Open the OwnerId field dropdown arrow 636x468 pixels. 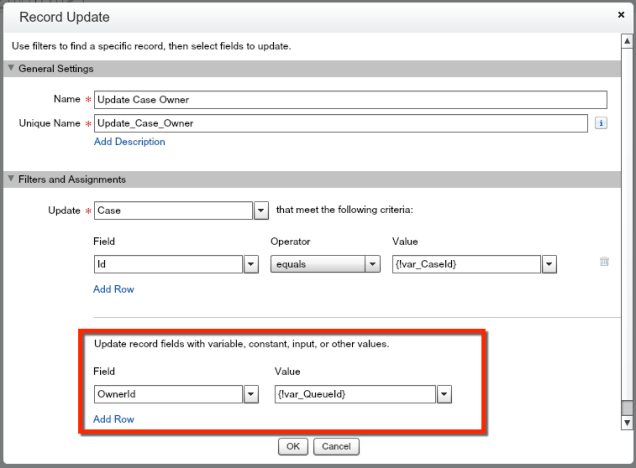tap(251, 395)
